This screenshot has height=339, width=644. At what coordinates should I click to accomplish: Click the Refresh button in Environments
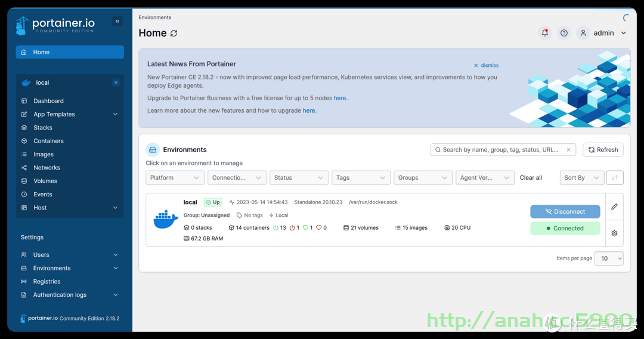[603, 150]
